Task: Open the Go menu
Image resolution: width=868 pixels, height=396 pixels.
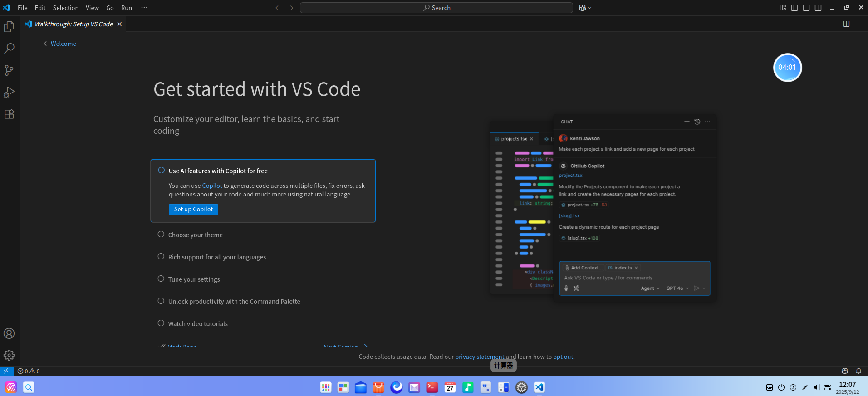Action: click(110, 8)
